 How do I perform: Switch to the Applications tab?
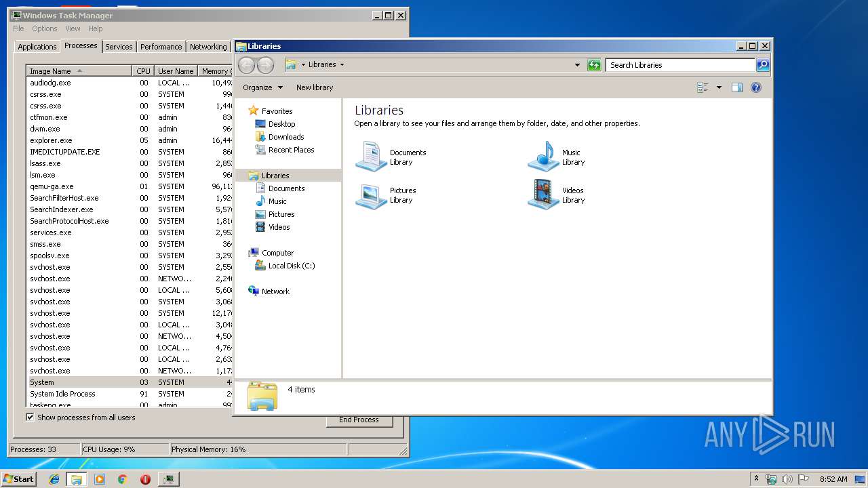click(37, 47)
